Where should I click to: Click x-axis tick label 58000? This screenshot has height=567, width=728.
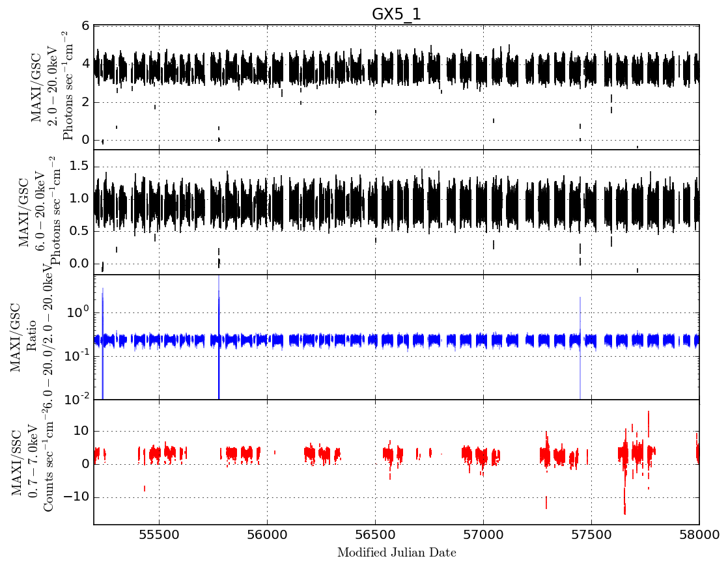(699, 535)
